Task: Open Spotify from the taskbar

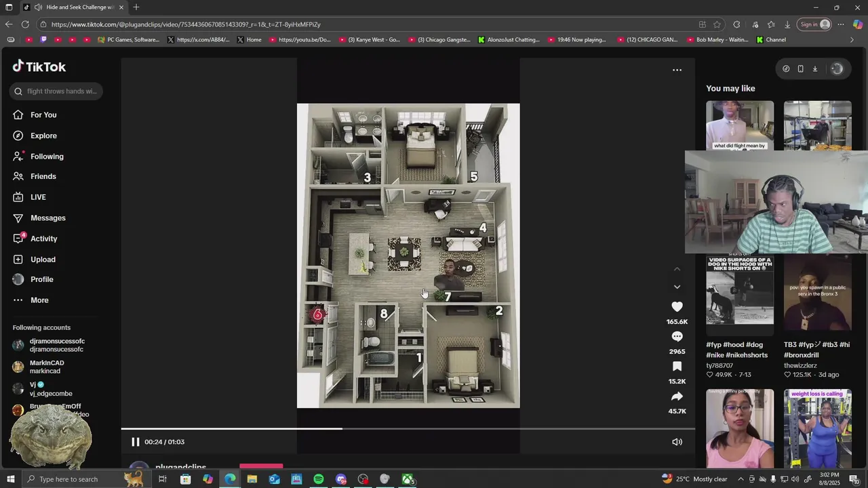Action: [x=319, y=479]
